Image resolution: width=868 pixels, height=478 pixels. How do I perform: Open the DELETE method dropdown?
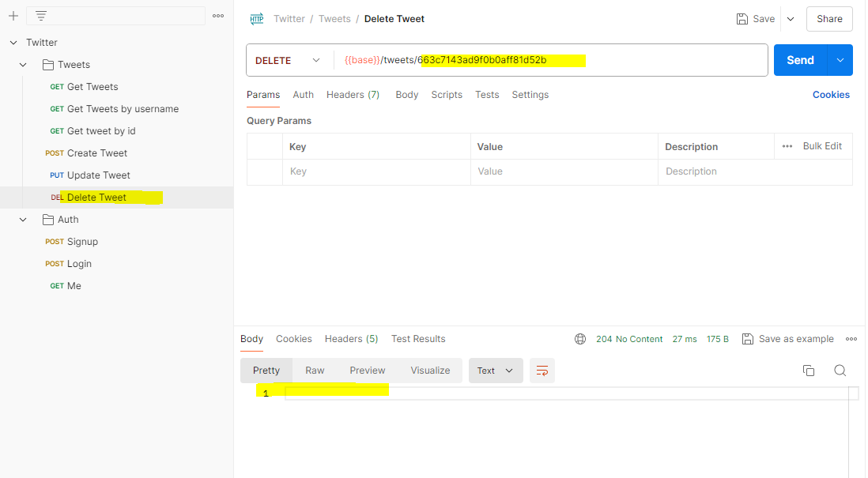click(x=288, y=60)
